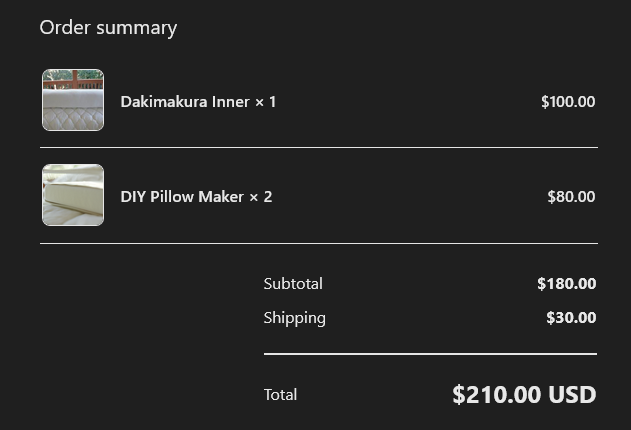631x430 pixels.
Task: Click the $30.00 shipping amount
Action: 571,318
